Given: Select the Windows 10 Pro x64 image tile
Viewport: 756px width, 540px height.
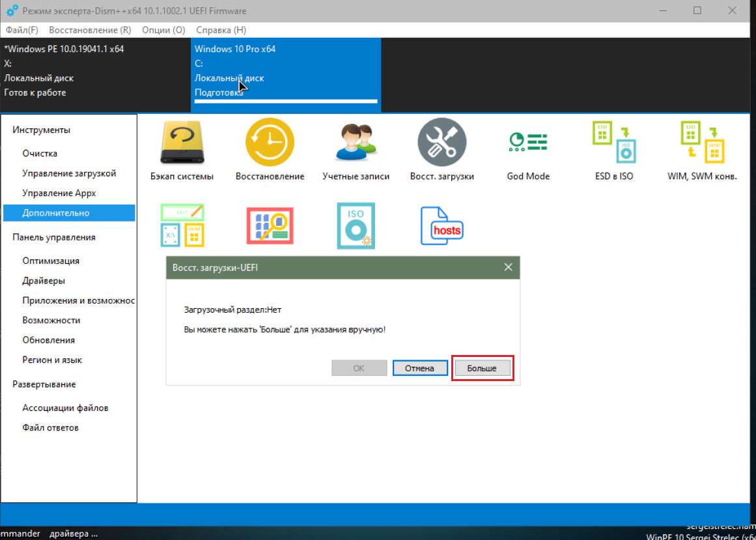Looking at the screenshot, I should (x=285, y=75).
